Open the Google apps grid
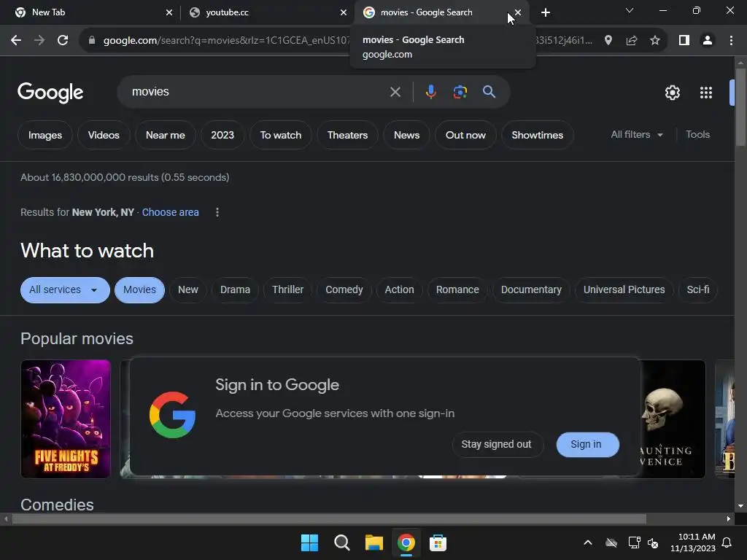This screenshot has height=560, width=747. point(706,93)
